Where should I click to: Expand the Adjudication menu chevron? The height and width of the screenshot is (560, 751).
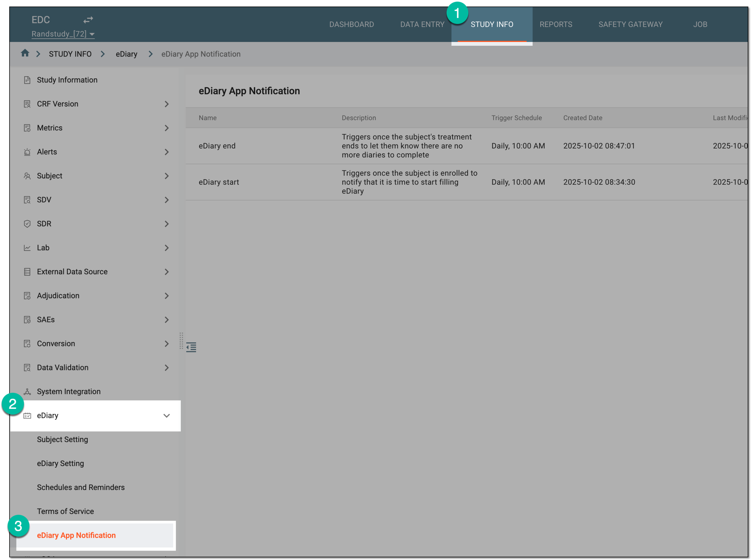click(166, 296)
